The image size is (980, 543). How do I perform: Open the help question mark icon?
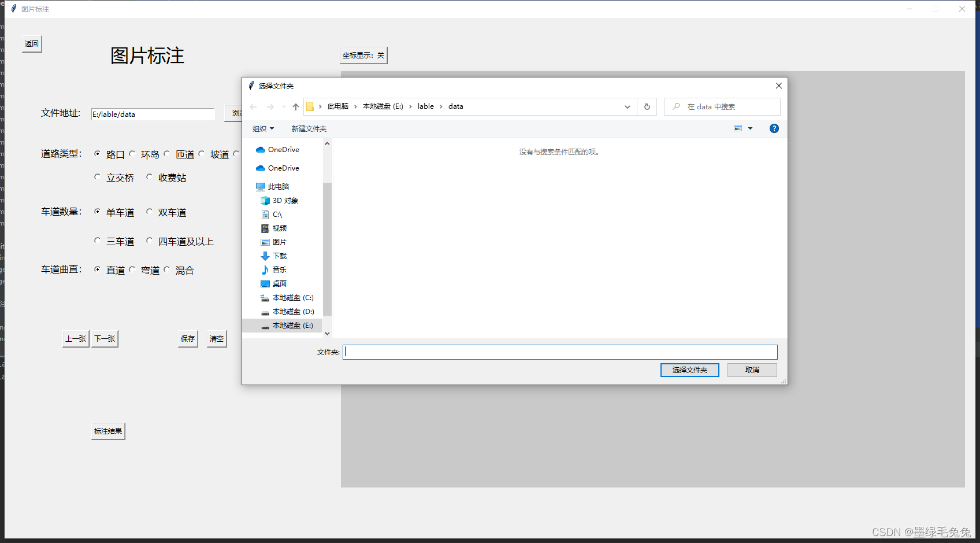[x=774, y=128]
